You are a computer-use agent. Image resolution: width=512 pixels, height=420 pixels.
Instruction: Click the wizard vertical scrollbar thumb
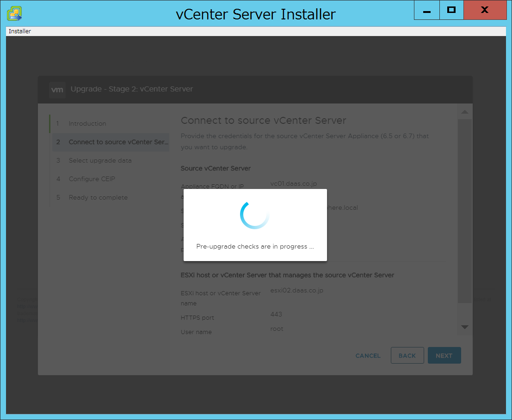465,211
